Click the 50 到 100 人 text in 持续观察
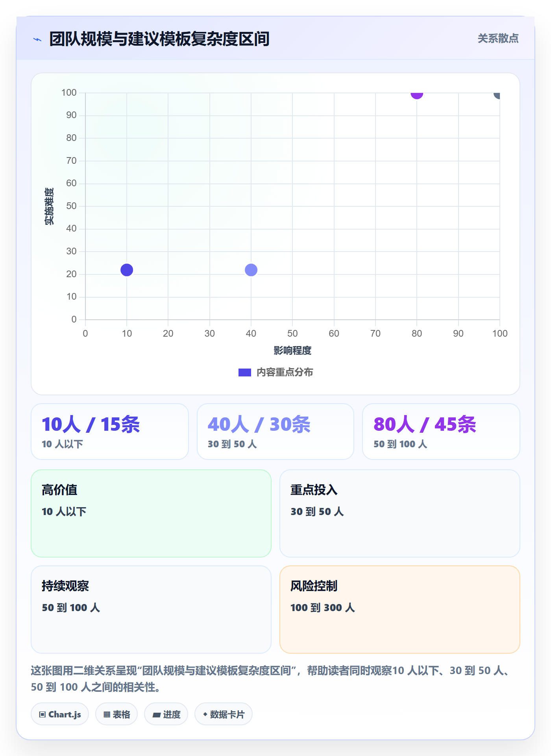 [x=71, y=608]
